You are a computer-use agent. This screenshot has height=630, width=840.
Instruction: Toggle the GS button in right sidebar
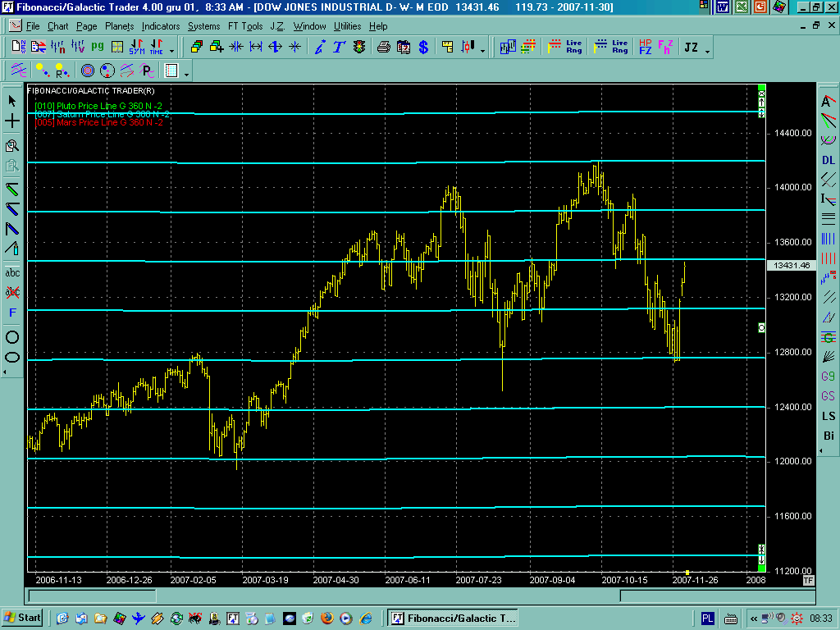click(829, 396)
